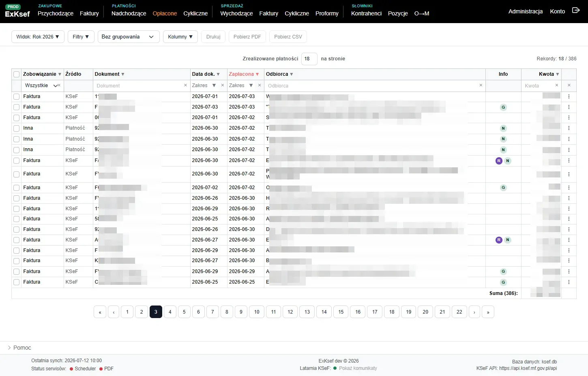Check the first Faktura row dated 2026-07-01
Image resolution: width=588 pixels, height=376 pixels.
pos(16,97)
